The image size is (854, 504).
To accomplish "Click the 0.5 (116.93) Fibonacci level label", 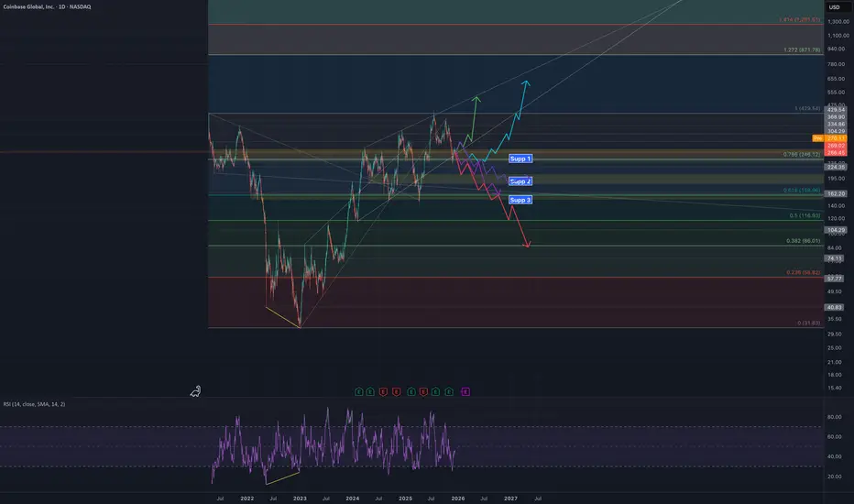I will [x=805, y=215].
